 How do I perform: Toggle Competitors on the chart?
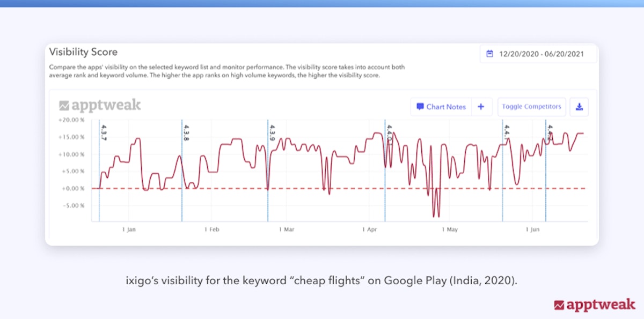pos(531,107)
